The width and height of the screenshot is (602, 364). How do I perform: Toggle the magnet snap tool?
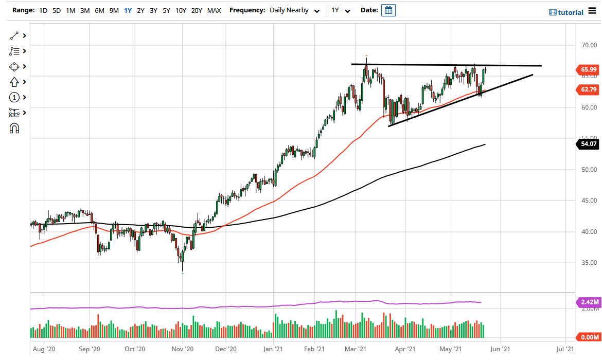tap(14, 128)
